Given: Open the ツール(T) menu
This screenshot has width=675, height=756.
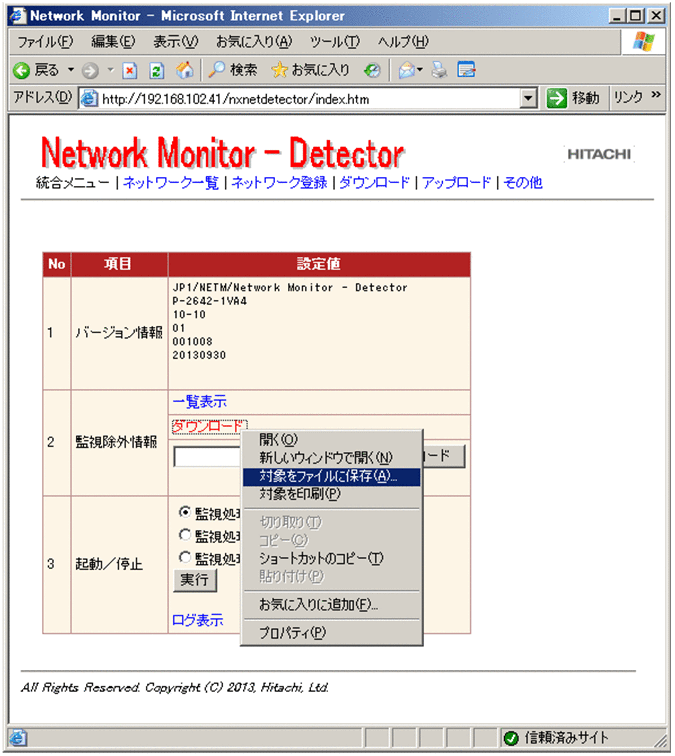Looking at the screenshot, I should [x=335, y=42].
